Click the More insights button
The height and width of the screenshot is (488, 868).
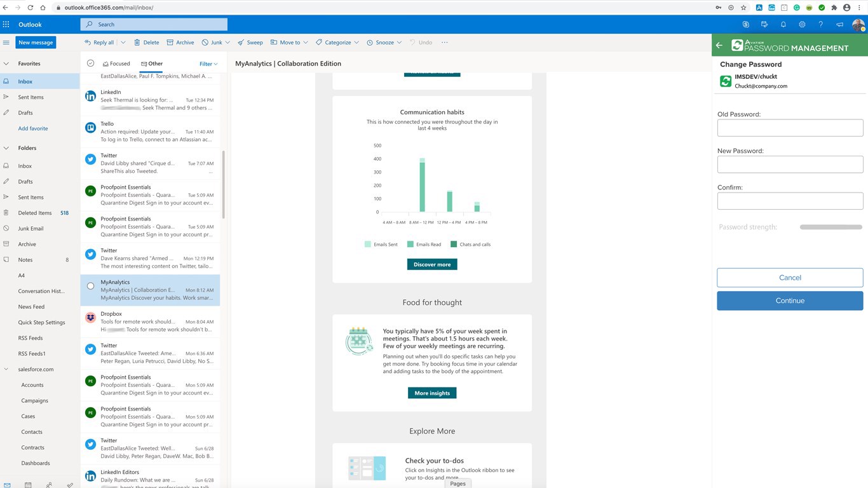click(x=432, y=393)
